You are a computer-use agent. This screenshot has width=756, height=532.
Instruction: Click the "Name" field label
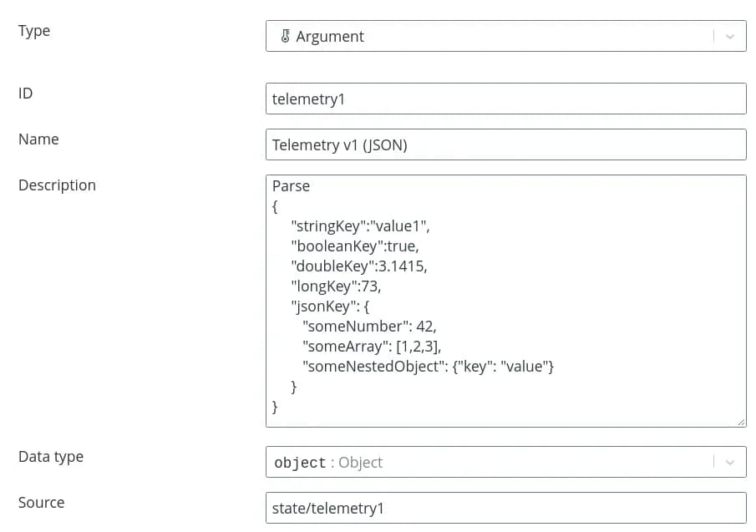(38, 139)
